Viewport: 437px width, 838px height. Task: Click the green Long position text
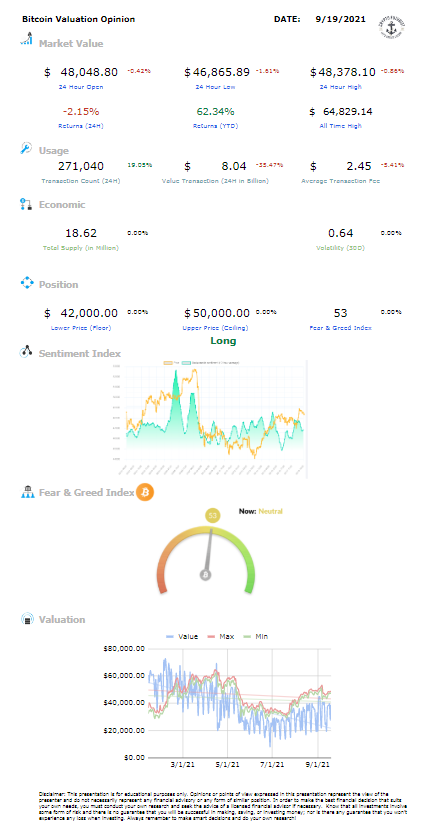point(223,341)
